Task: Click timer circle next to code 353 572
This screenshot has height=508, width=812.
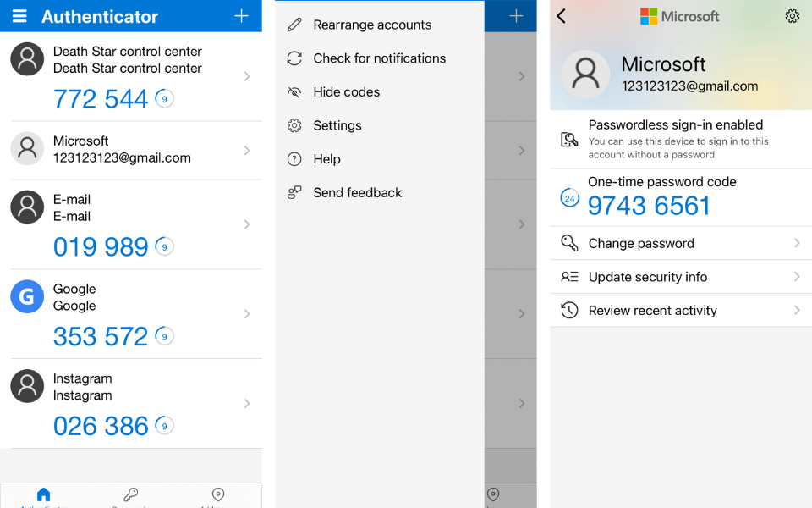Action: coord(165,336)
